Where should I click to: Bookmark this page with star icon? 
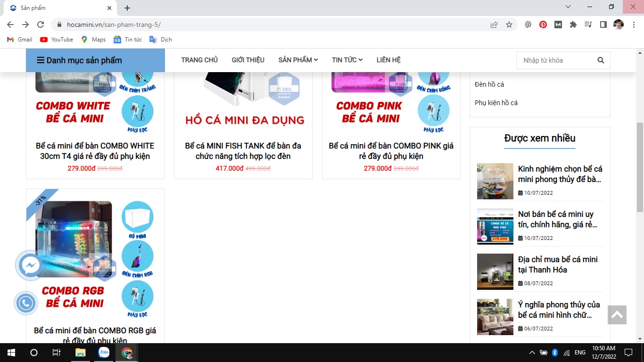(x=509, y=25)
